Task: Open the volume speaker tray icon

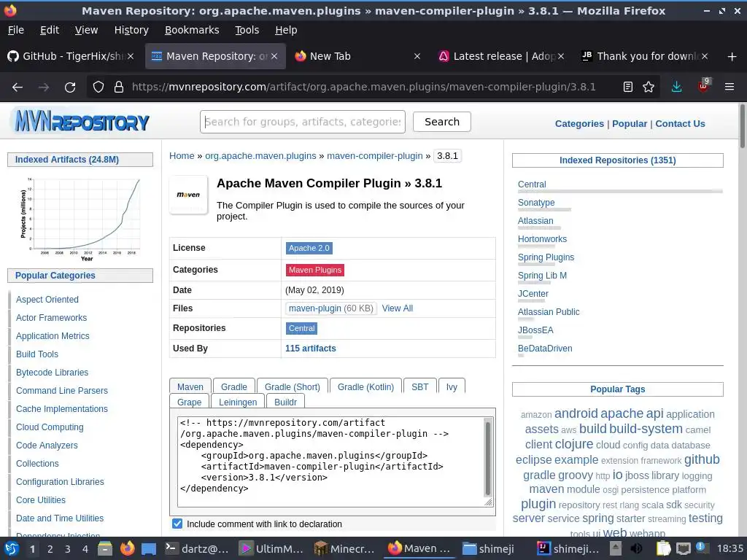Action: click(x=636, y=548)
